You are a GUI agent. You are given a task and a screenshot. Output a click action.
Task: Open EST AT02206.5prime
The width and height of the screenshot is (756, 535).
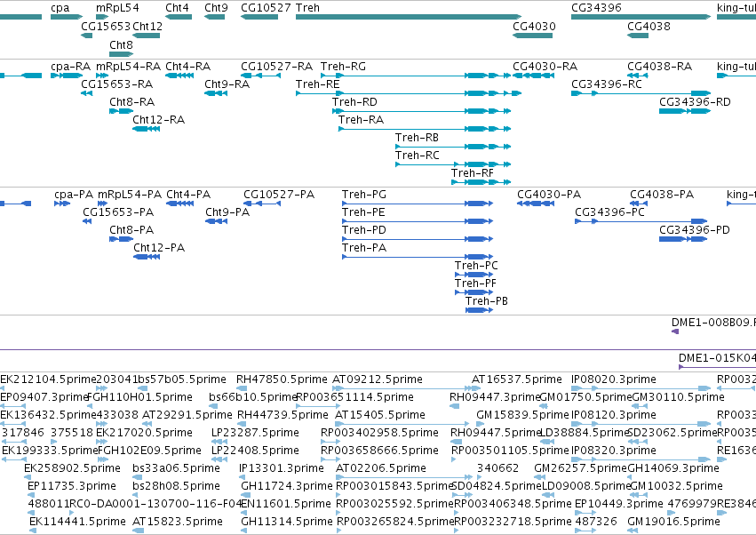(x=404, y=477)
